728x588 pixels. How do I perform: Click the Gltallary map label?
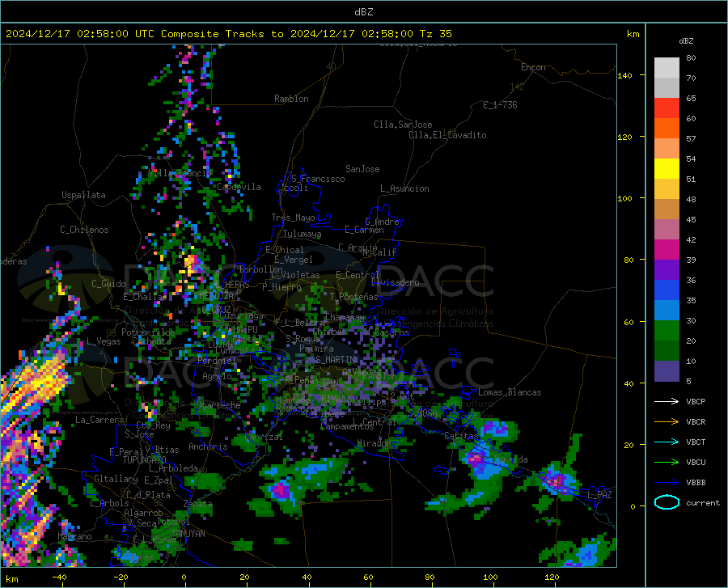point(116,479)
